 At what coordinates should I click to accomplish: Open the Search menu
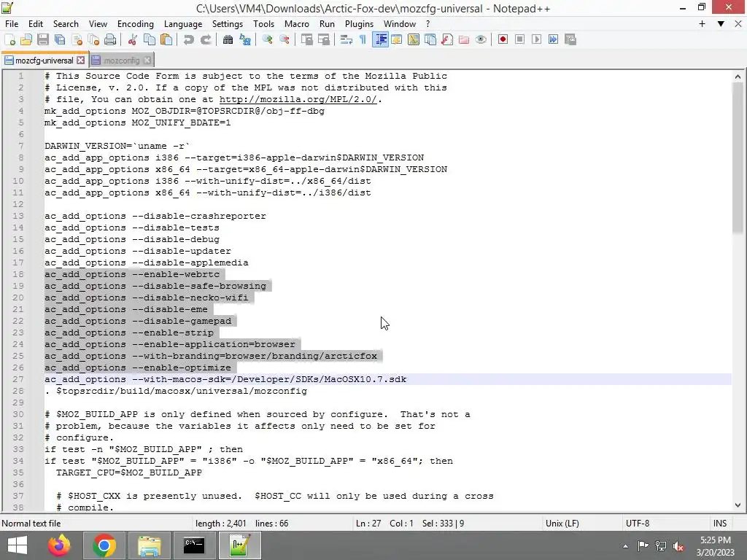point(66,24)
